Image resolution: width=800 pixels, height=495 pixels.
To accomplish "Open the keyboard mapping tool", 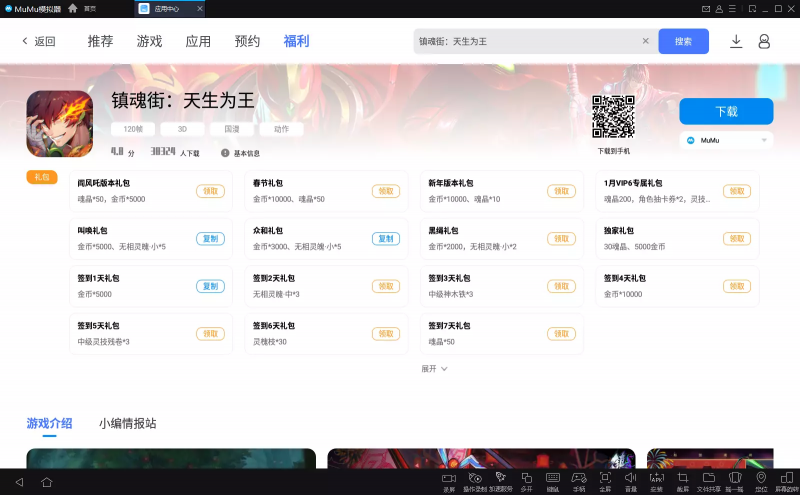I will coord(553,478).
